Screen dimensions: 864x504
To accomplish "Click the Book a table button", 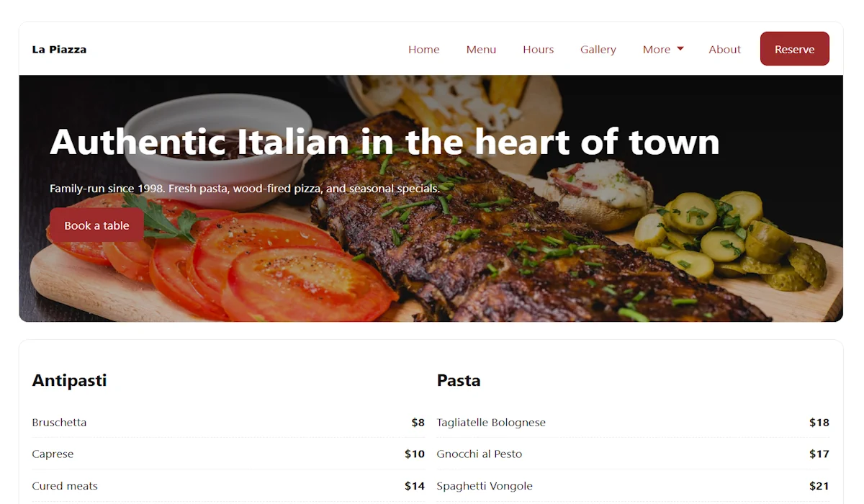I will click(x=96, y=225).
